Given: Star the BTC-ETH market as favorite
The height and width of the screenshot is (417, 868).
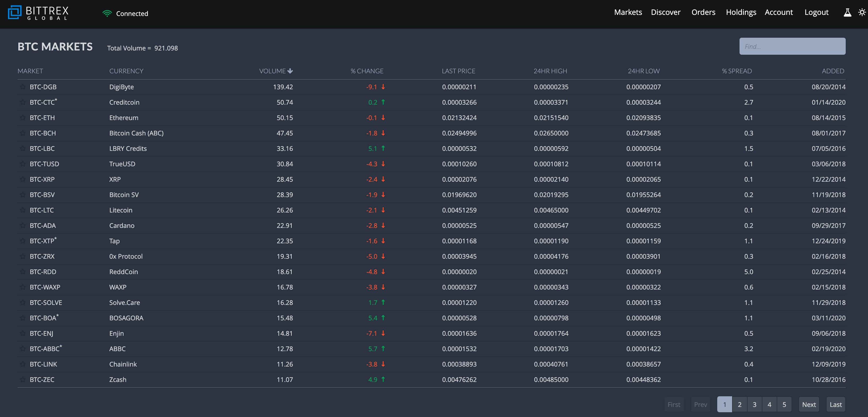Looking at the screenshot, I should pos(23,118).
